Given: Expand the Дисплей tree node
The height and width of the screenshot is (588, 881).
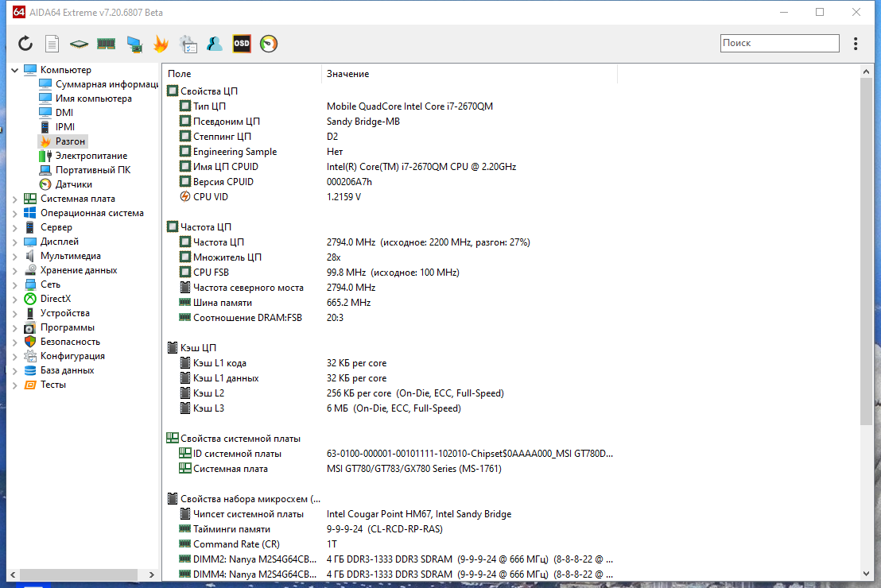Looking at the screenshot, I should tap(15, 242).
